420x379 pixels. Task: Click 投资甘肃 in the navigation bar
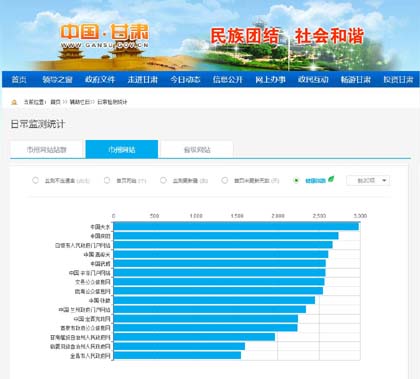tap(398, 79)
